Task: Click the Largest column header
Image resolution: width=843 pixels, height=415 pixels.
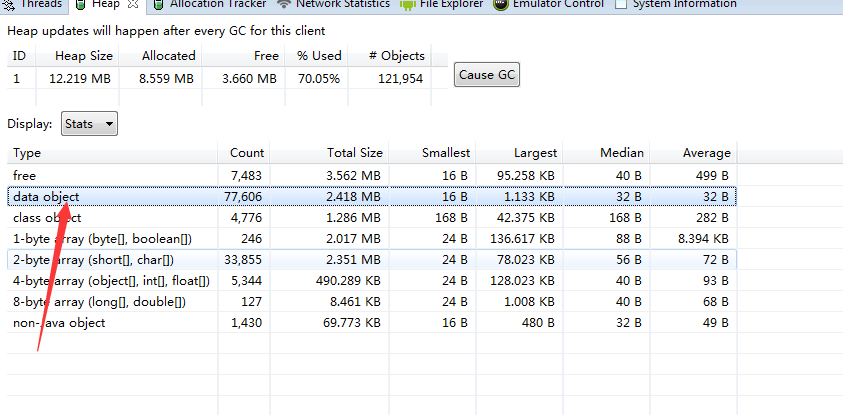Action: point(535,153)
